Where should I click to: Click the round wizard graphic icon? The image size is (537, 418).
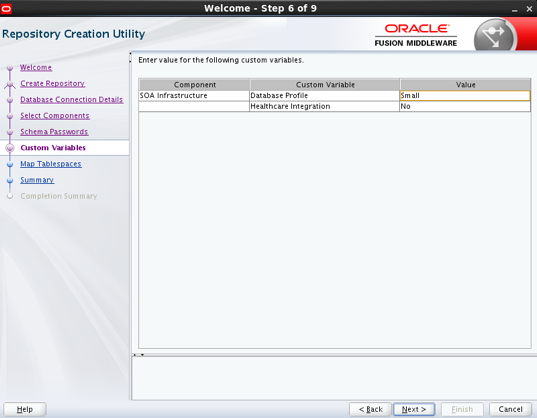(x=495, y=36)
